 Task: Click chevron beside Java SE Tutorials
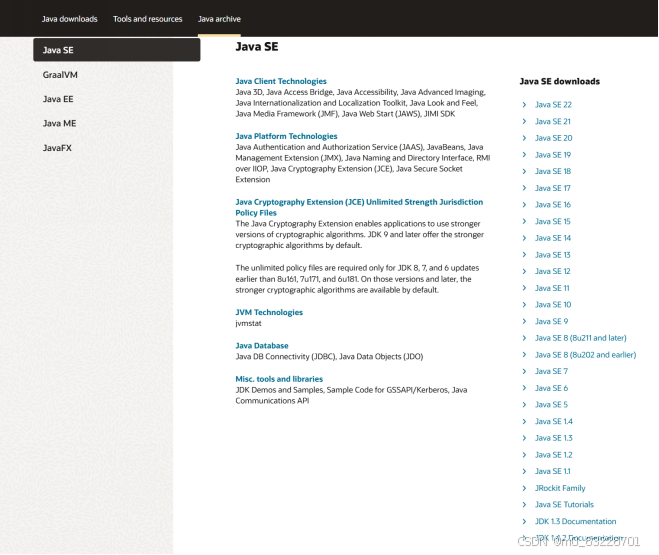pos(524,505)
